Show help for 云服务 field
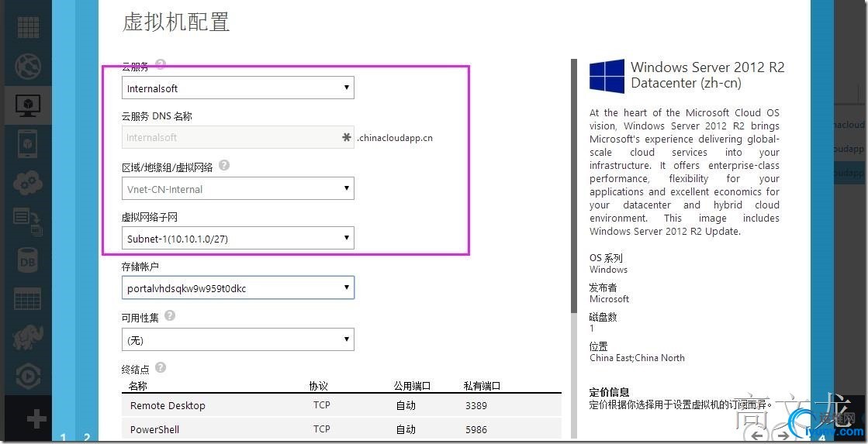This screenshot has width=868, height=444. point(161,64)
